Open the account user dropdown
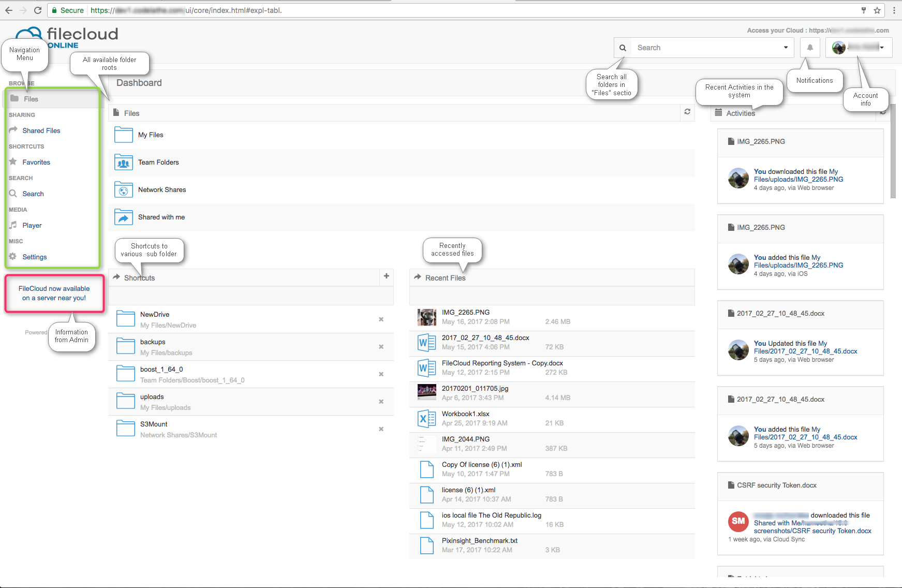The width and height of the screenshot is (902, 588). tap(859, 48)
